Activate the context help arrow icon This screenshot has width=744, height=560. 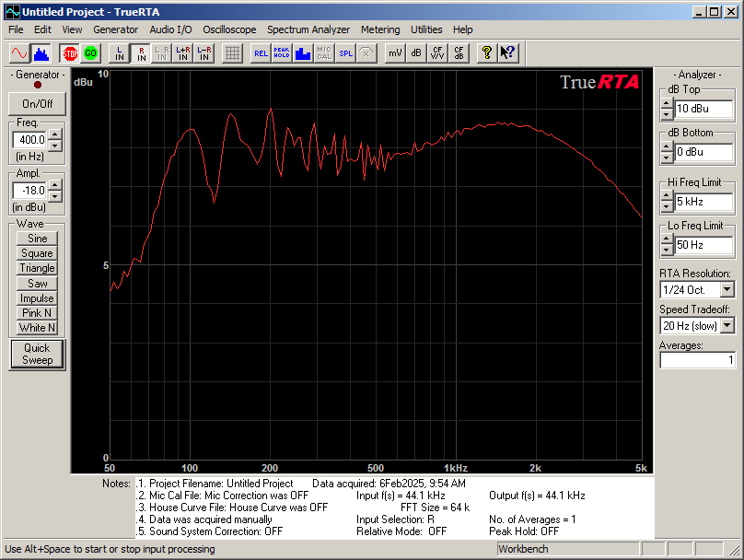coord(507,52)
